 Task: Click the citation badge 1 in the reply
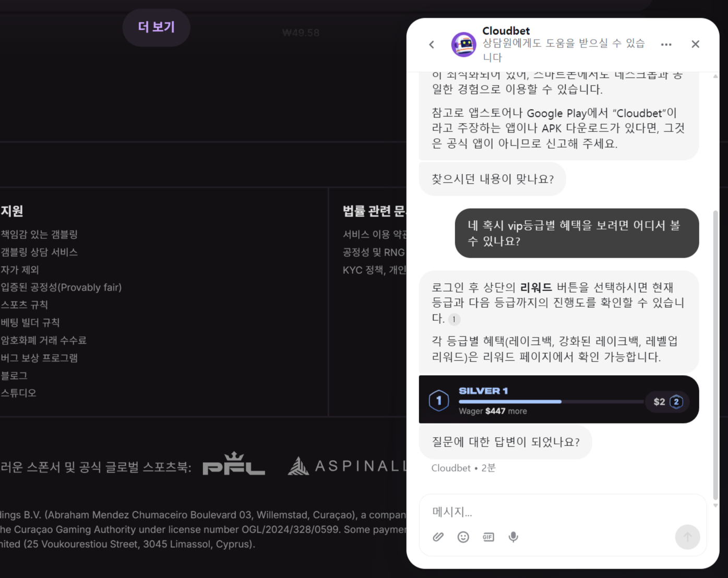pos(454,319)
